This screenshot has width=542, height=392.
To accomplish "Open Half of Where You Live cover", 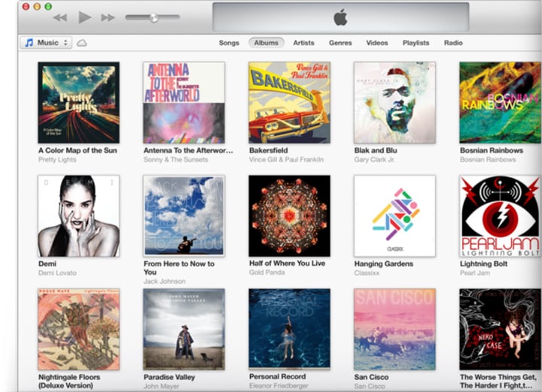I will [x=289, y=216].
